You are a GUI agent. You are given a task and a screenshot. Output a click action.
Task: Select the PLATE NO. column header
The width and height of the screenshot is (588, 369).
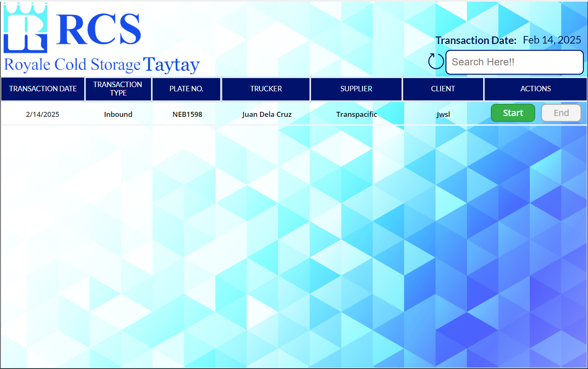click(x=186, y=89)
